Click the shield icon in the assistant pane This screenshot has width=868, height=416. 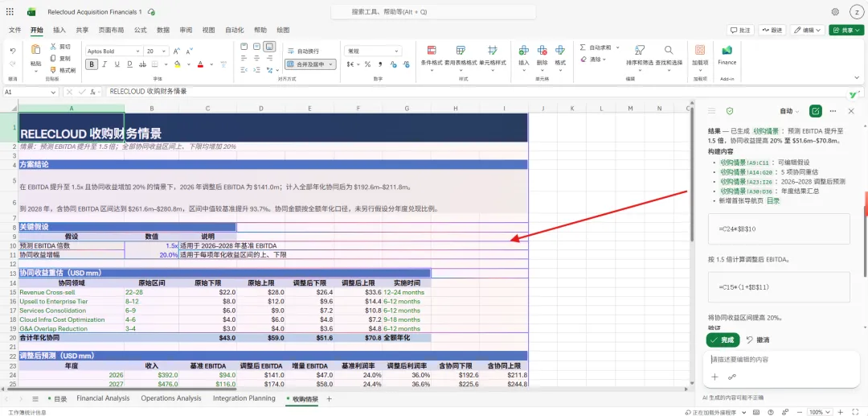[x=730, y=111]
